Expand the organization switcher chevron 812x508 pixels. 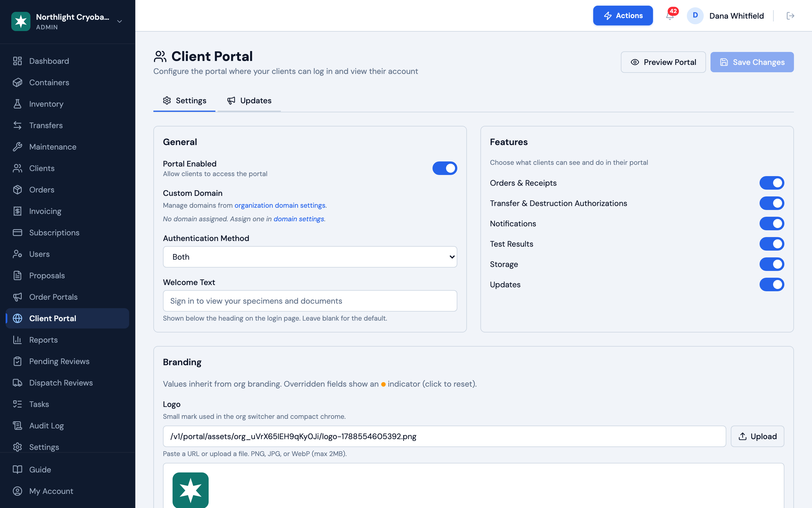tap(120, 21)
